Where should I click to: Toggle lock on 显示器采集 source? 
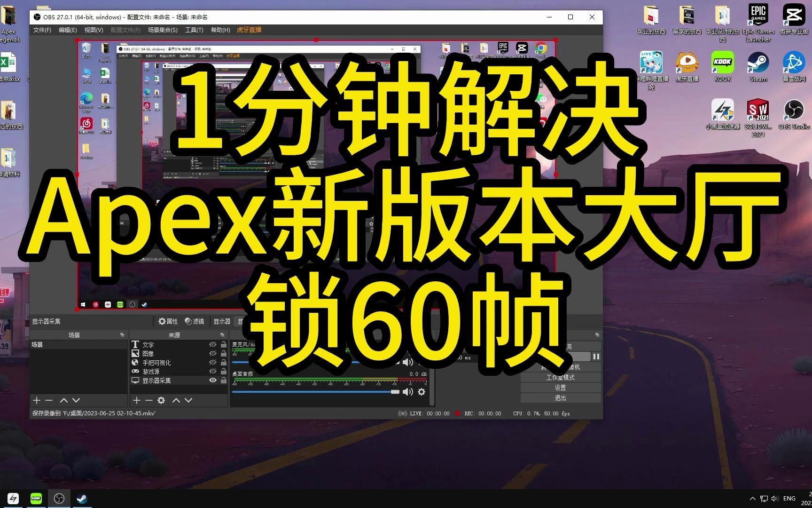click(x=224, y=381)
